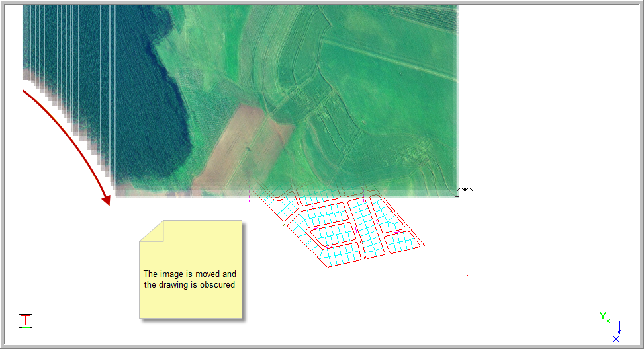Select the yellow sticky note text
The image size is (644, 349).
[189, 279]
